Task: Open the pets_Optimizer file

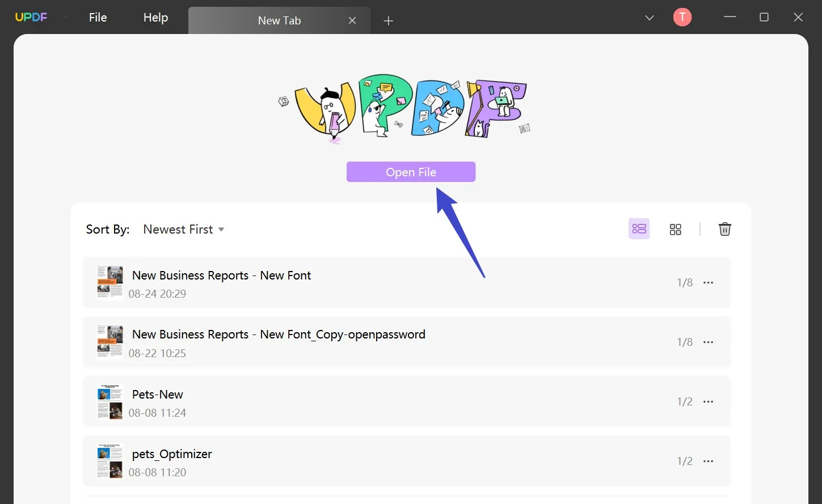Action: click(x=407, y=461)
